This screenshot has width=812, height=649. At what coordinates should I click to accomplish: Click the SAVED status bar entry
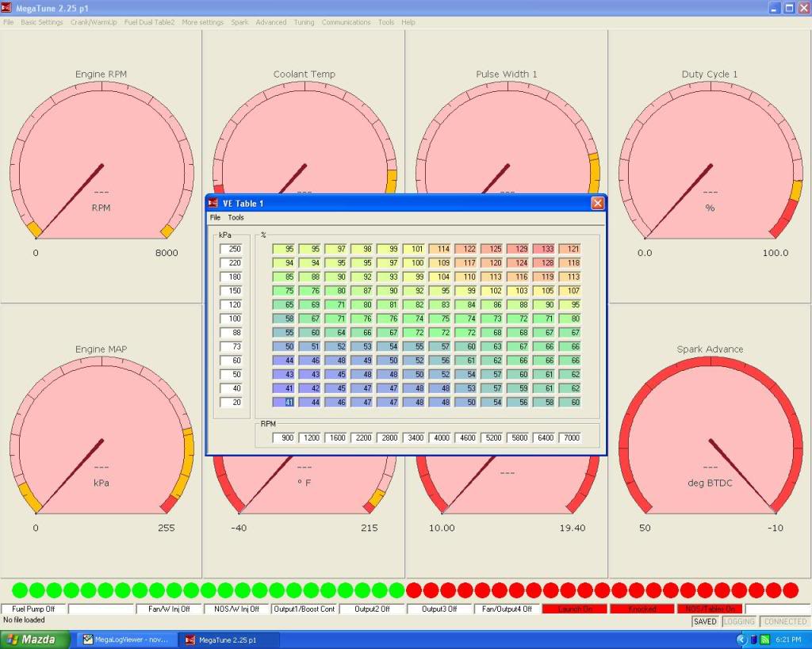click(x=705, y=621)
